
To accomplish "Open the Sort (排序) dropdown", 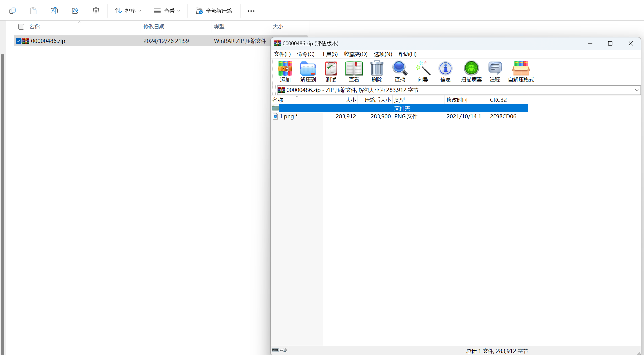I will click(128, 11).
